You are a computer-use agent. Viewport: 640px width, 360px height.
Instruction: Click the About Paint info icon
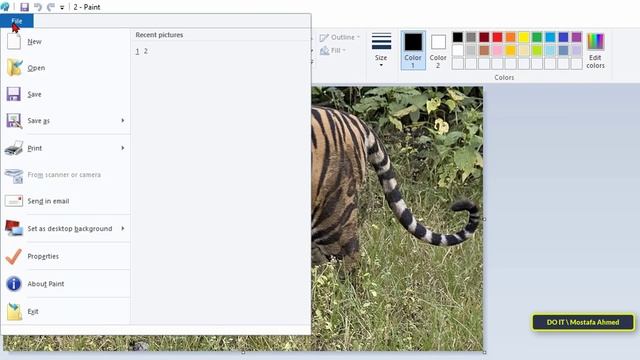click(14, 284)
